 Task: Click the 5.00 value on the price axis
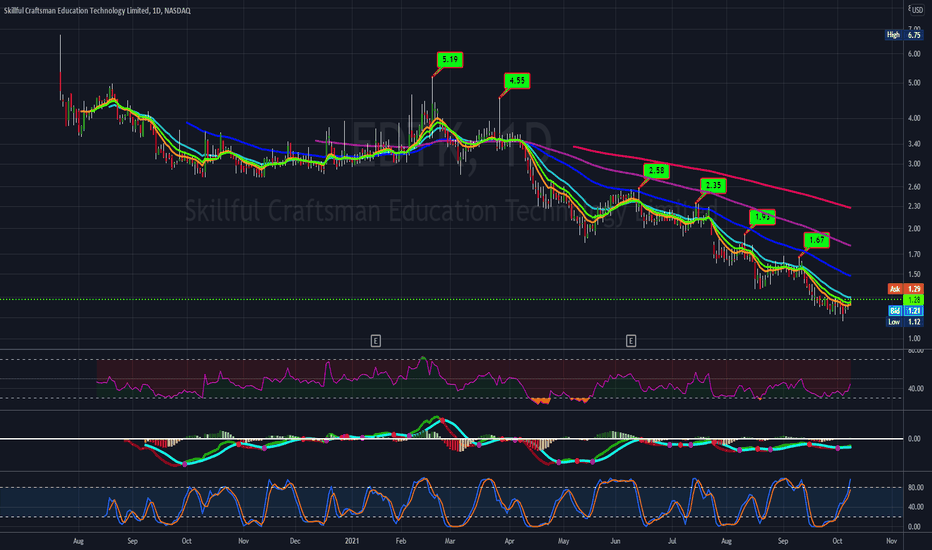pyautogui.click(x=914, y=83)
